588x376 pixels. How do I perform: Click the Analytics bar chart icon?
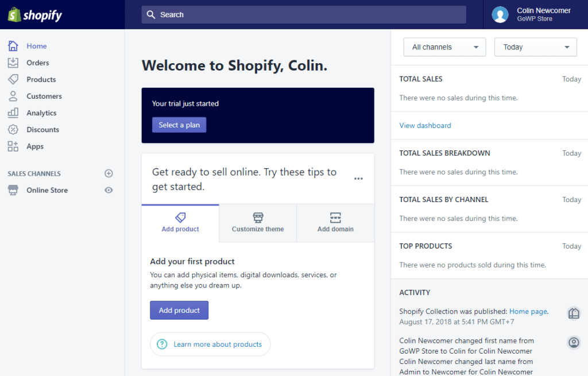[x=13, y=113]
